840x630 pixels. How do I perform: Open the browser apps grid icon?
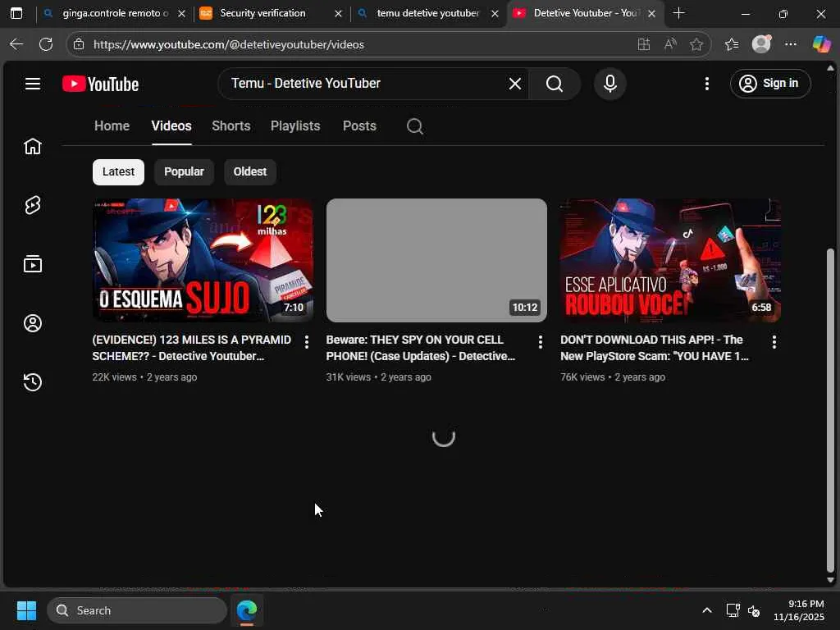coord(644,44)
